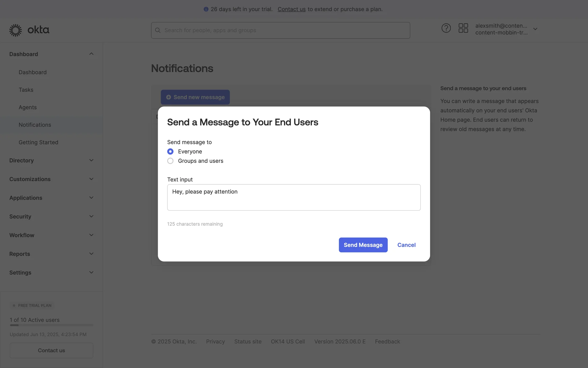Viewport: 588px width, 368px height.
Task: Open the alexsmith account dropdown
Action: click(535, 29)
